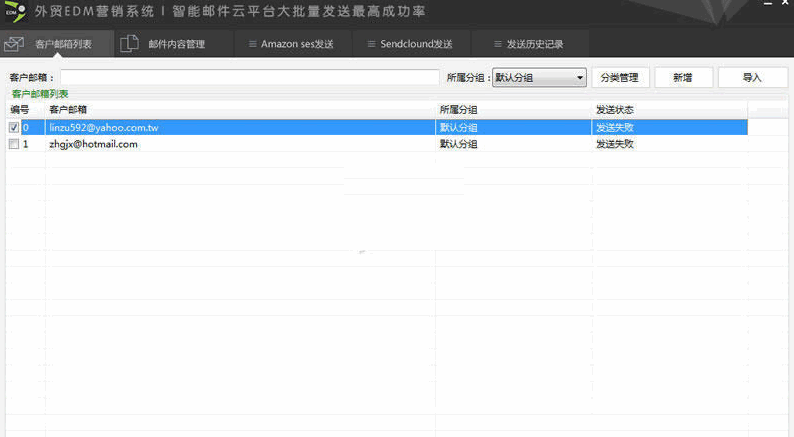Click the list icon beside Amazon ses发送
The width and height of the screenshot is (794, 437).
tap(252, 44)
